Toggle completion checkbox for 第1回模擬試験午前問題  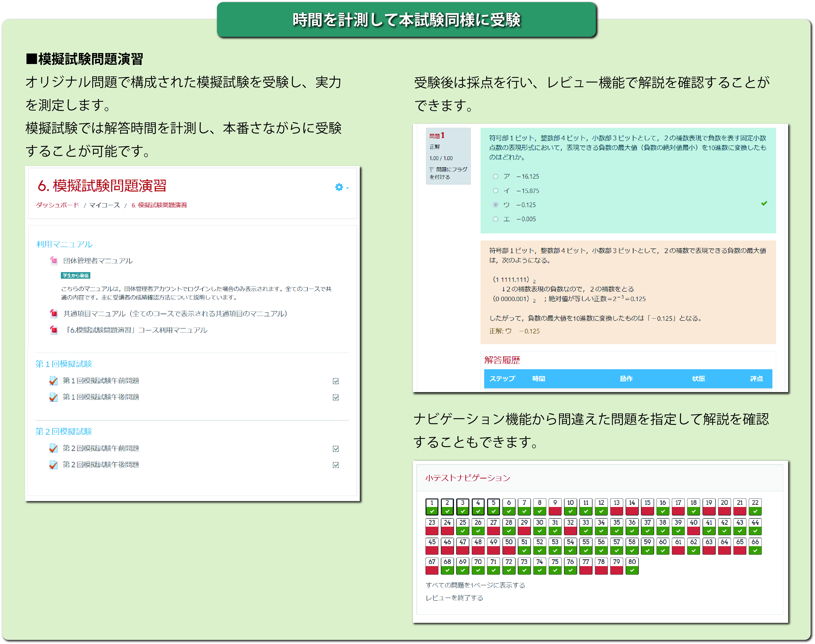[x=336, y=381]
